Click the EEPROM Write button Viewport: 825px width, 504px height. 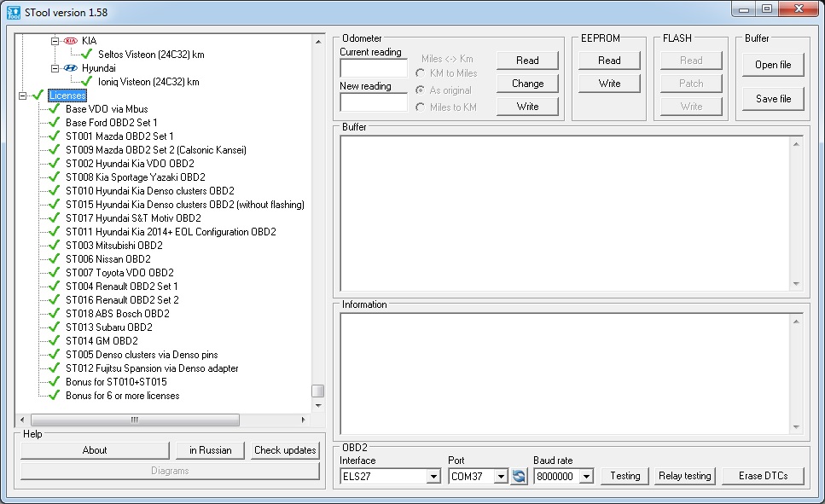(x=609, y=84)
